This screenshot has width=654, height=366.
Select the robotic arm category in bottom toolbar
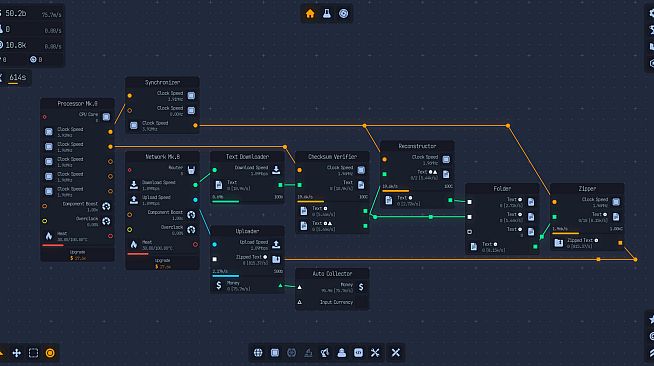point(325,353)
